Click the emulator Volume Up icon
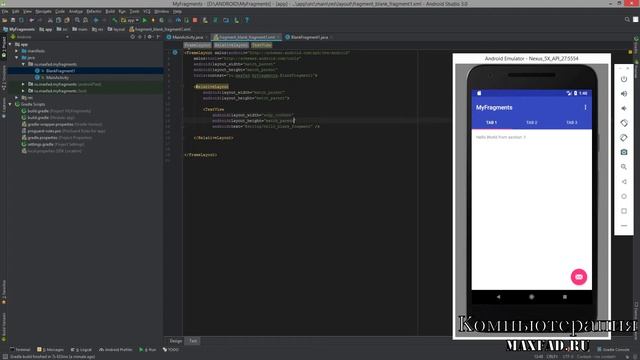This screenshot has width=640, height=360. [624, 94]
